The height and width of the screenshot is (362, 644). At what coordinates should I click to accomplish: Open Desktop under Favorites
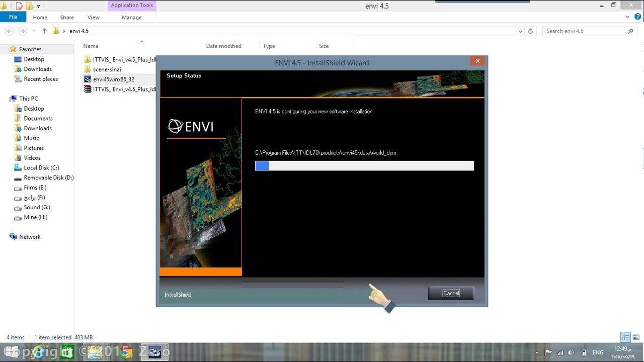click(34, 59)
